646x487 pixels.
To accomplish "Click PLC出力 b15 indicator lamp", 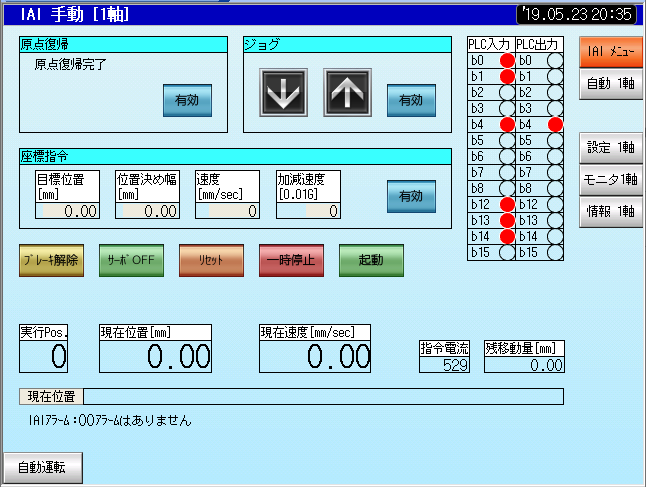I will point(555,252).
